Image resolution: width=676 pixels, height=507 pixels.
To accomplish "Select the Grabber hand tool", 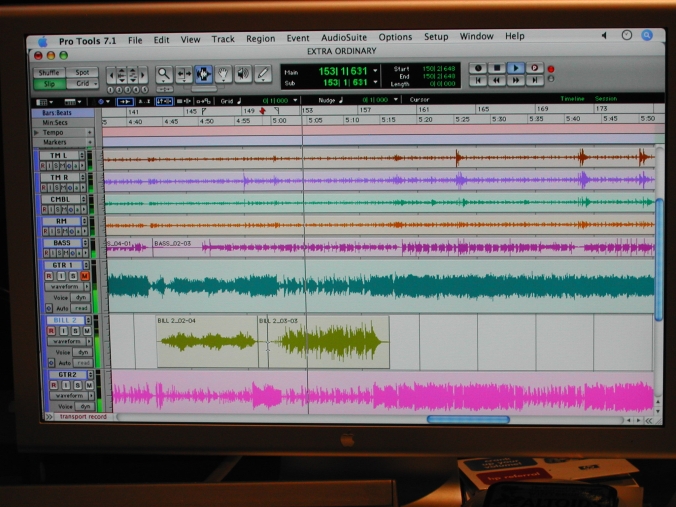I will [223, 74].
